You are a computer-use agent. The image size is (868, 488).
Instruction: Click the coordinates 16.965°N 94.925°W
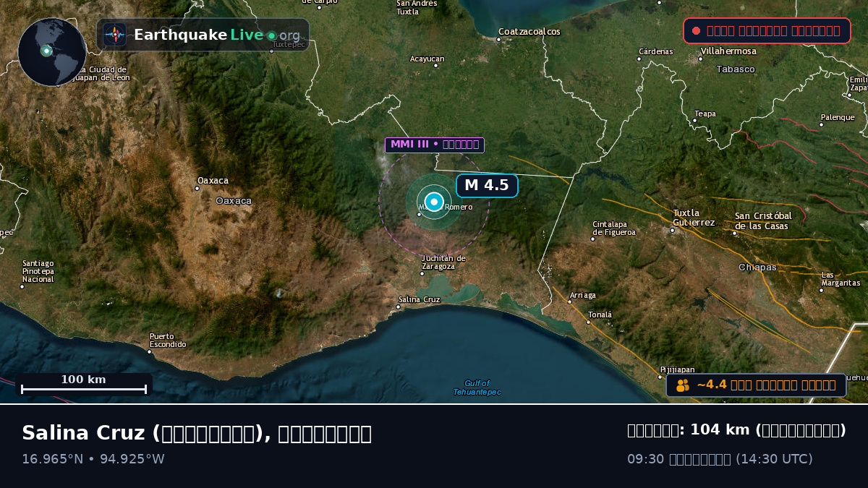click(93, 459)
